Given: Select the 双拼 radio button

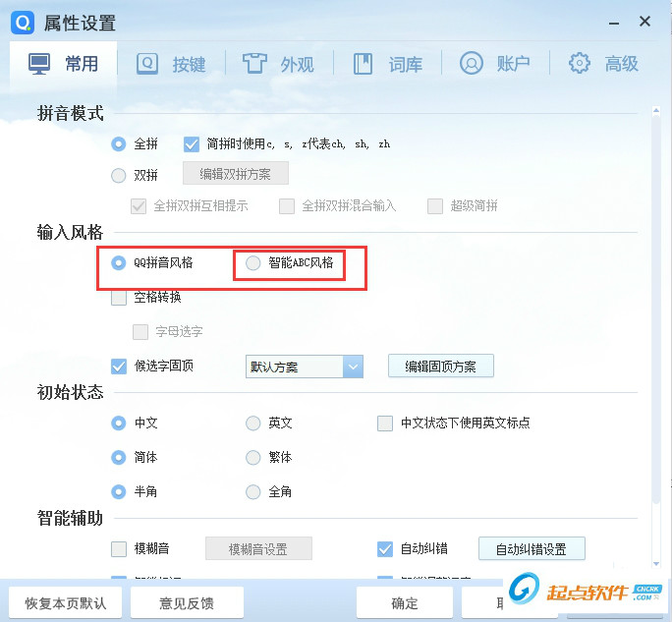Looking at the screenshot, I should (x=118, y=175).
